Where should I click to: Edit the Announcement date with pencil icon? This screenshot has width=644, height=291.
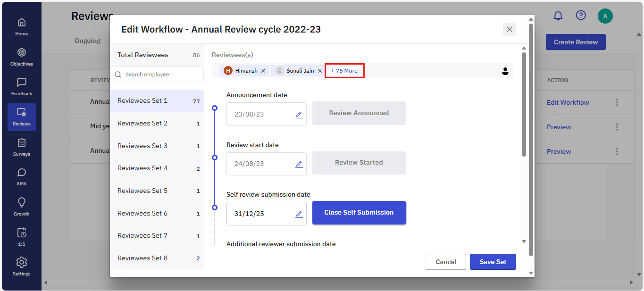pos(299,115)
